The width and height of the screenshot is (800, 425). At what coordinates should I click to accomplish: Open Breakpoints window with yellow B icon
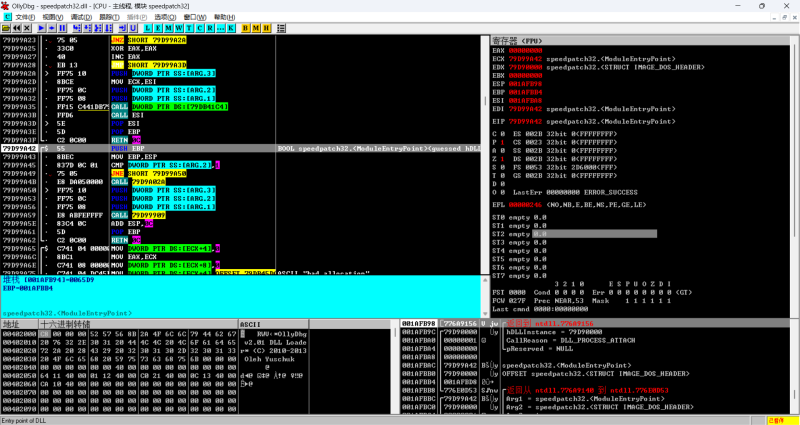[x=245, y=28]
